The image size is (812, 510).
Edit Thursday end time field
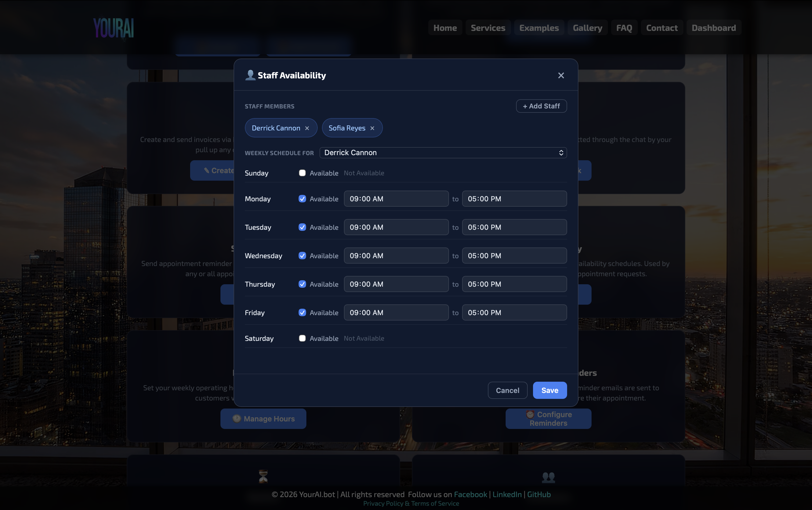click(x=514, y=284)
